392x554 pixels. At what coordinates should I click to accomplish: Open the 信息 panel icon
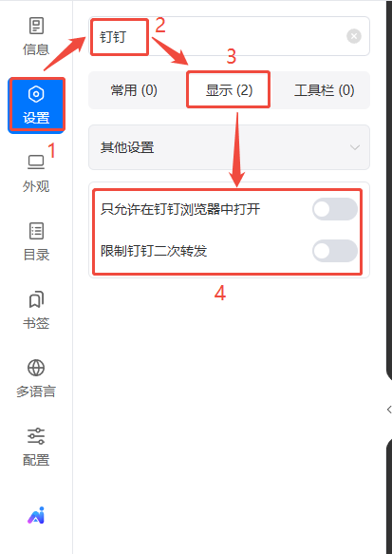[x=36, y=26]
